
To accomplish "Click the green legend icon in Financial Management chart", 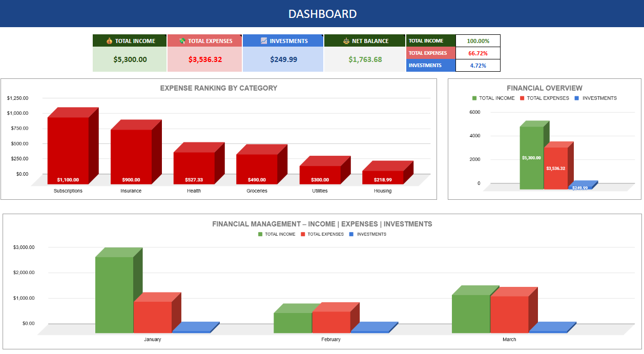I will [260, 234].
